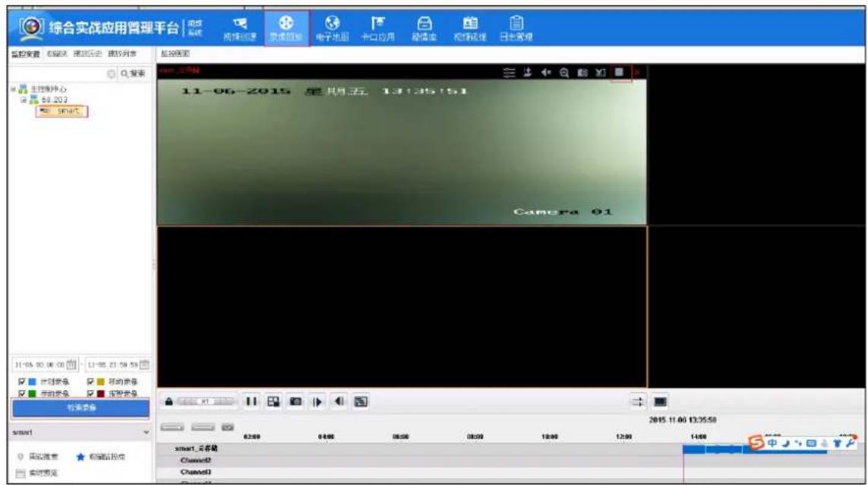Open the start date calendar picker
868x485 pixels.
[71, 365]
